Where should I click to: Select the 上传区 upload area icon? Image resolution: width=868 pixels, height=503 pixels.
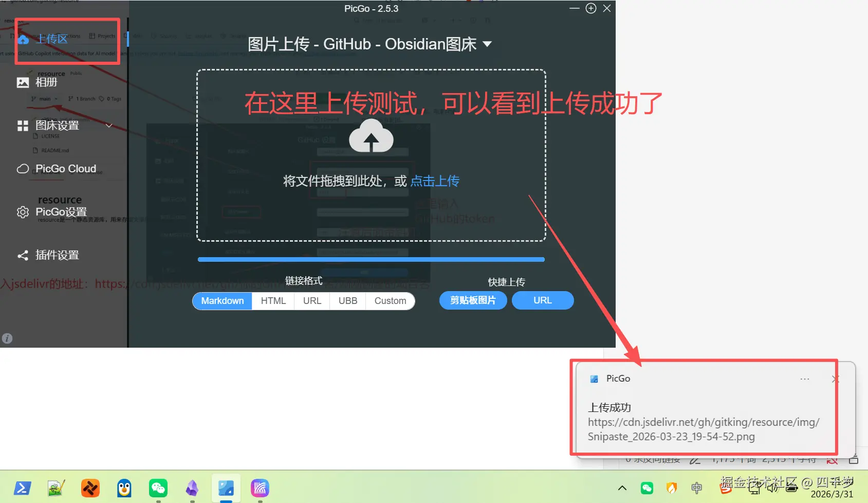[x=23, y=39]
